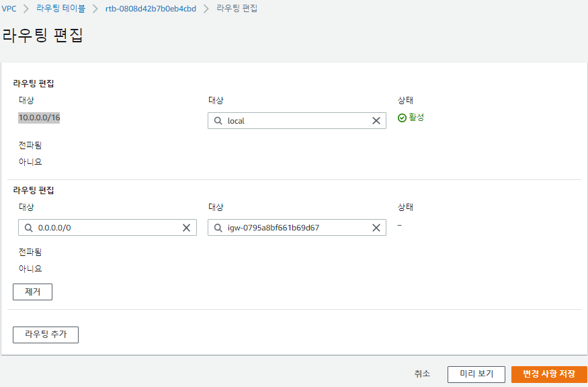Viewport: 588px width, 387px height.
Task: Save with 변경 사항 저장 button
Action: [549, 374]
